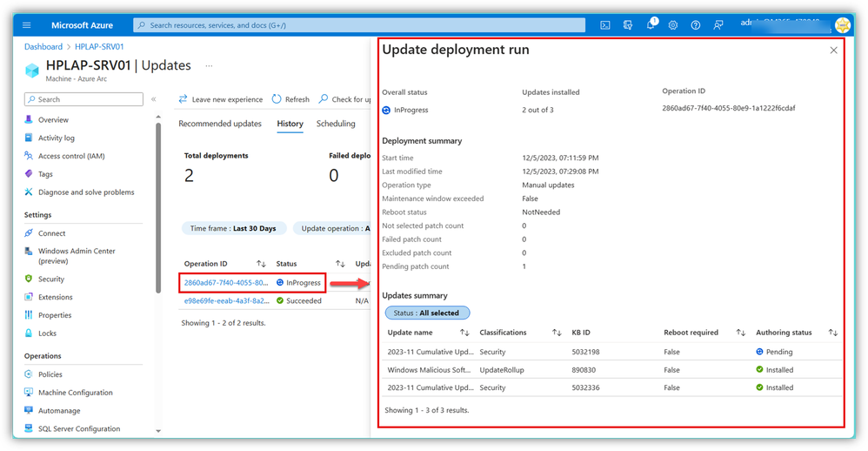Sort by Classifications column
The image size is (868, 451).
520,333
